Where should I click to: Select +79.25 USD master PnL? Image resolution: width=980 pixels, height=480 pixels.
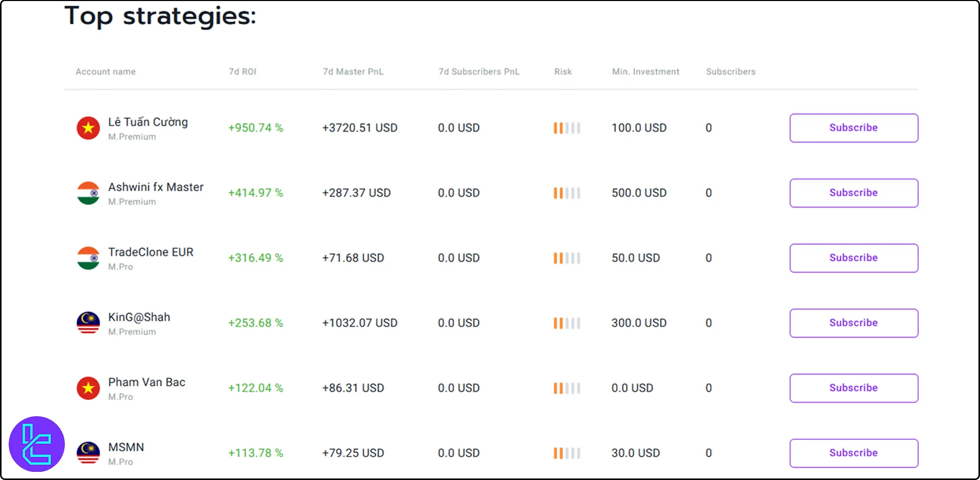click(x=353, y=453)
